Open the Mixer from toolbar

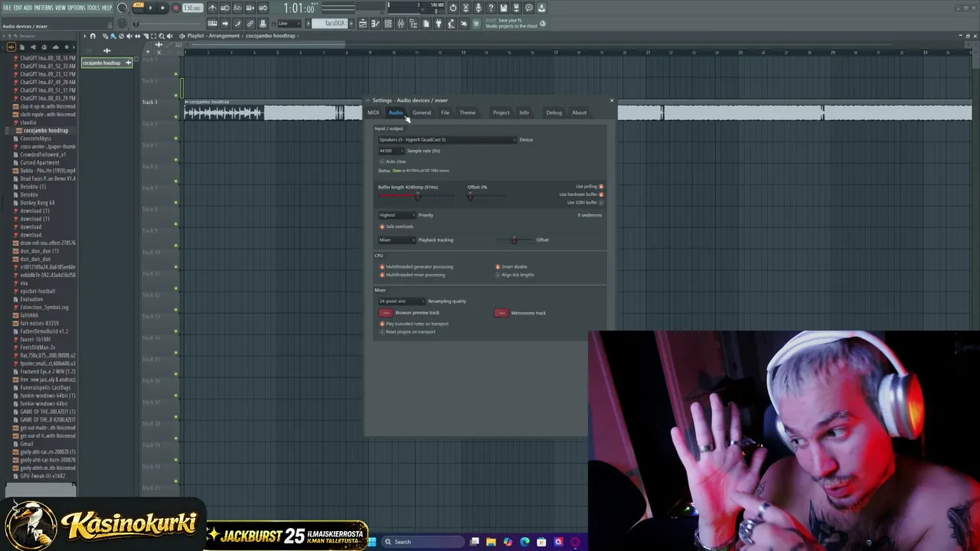click(x=400, y=24)
